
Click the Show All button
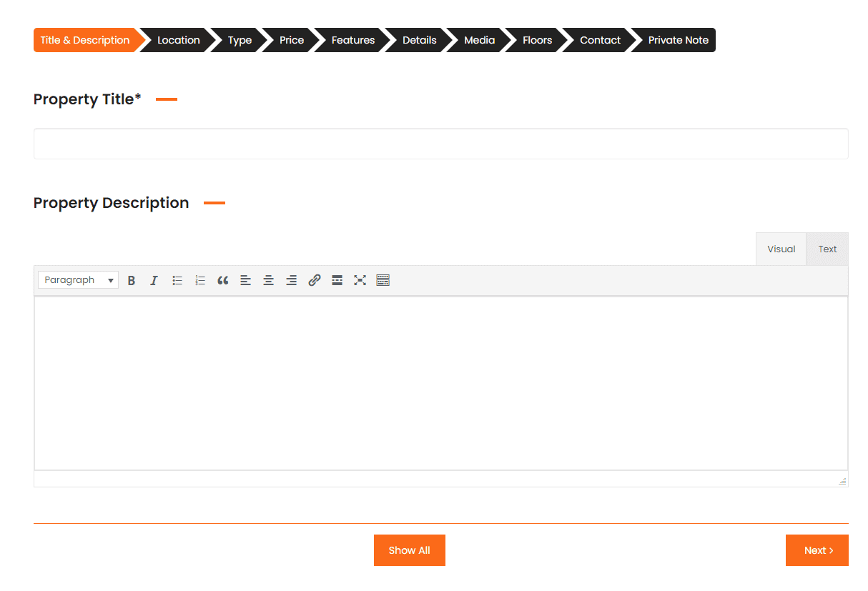point(409,550)
